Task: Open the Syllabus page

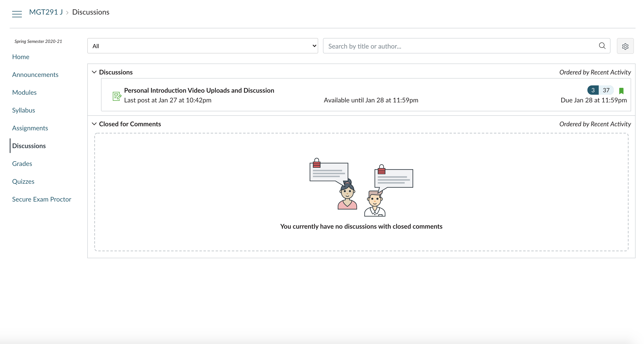Action: 23,110
